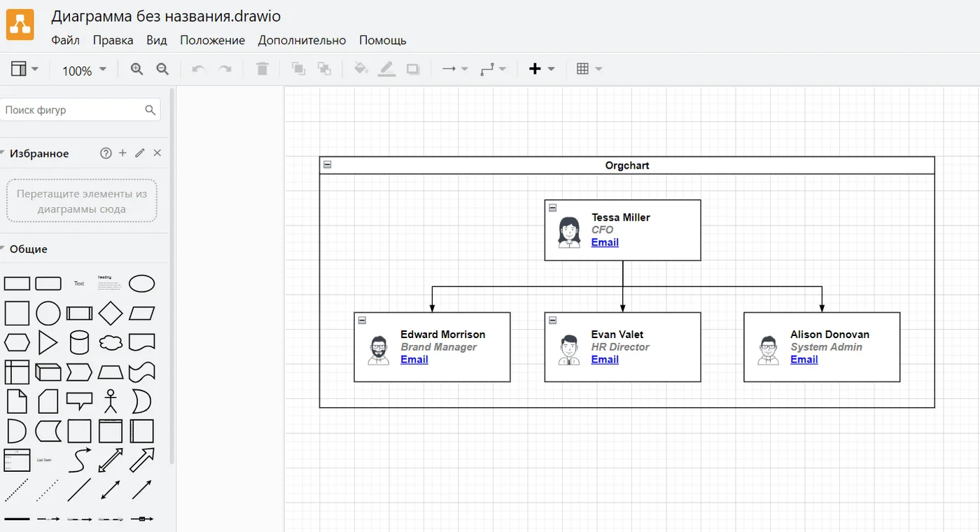
Task: Click the zoom out magnifier icon
Action: (162, 69)
